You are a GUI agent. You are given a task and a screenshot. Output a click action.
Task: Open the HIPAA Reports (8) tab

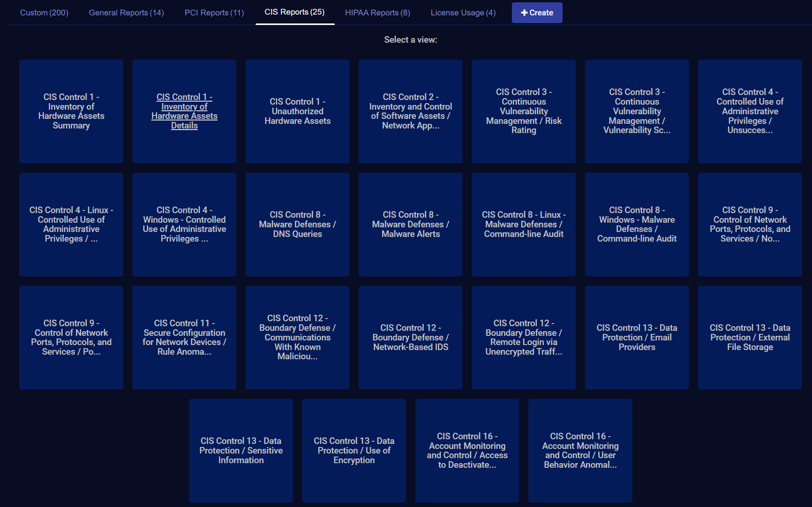click(x=377, y=13)
